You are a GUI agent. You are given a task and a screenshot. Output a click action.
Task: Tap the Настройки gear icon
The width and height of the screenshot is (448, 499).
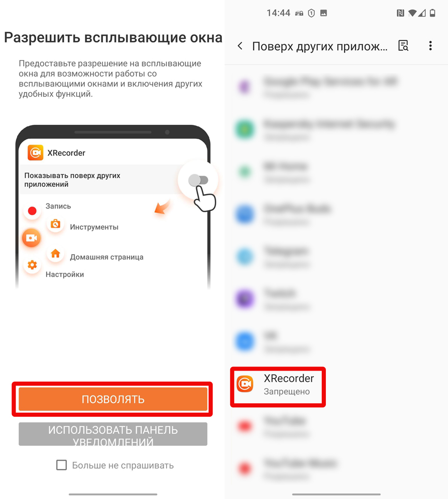[x=32, y=265]
